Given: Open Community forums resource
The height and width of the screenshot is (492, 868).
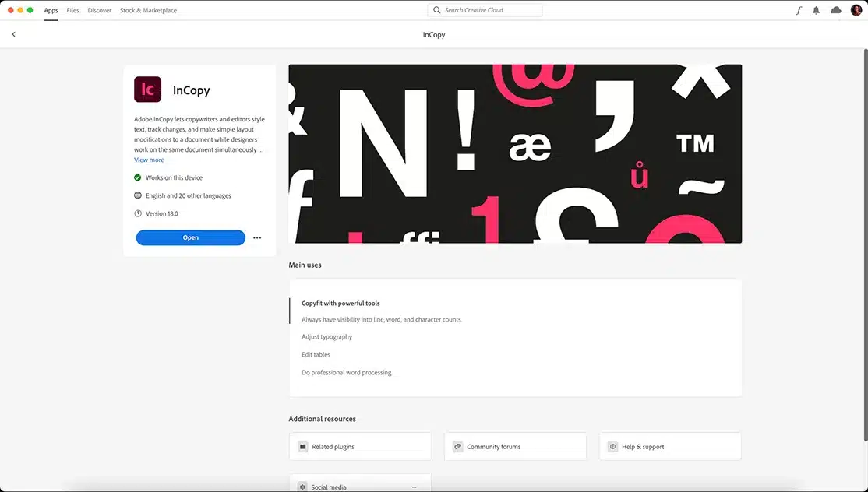Looking at the screenshot, I should click(x=515, y=447).
